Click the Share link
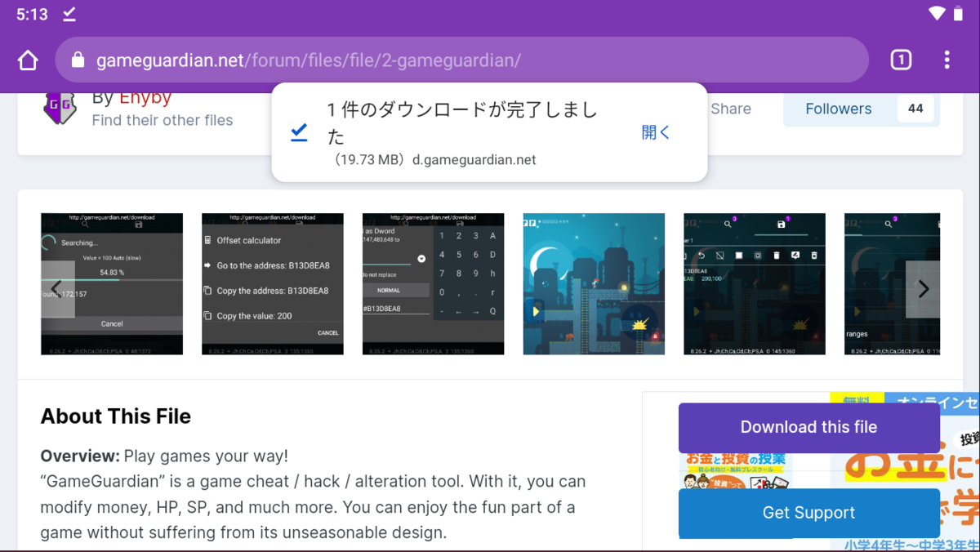This screenshot has width=980, height=552. coord(731,109)
